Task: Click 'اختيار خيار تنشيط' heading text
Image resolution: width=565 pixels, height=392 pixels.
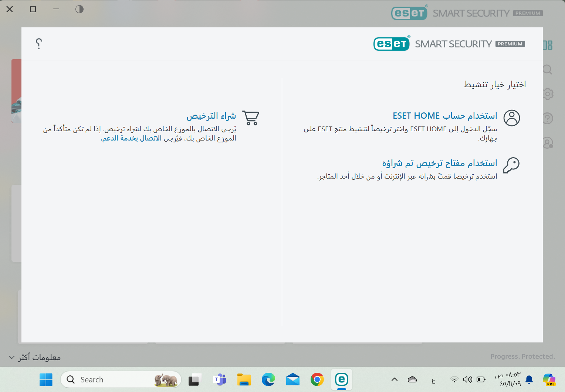Action: [x=495, y=84]
